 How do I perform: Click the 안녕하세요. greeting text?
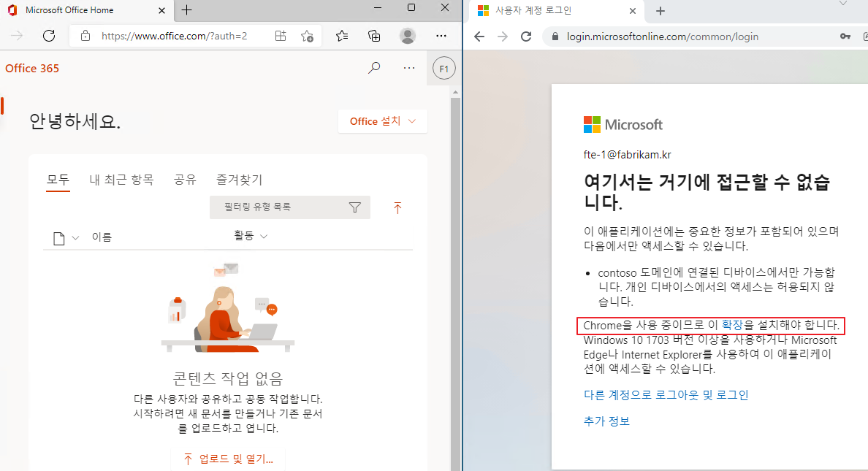click(x=75, y=121)
